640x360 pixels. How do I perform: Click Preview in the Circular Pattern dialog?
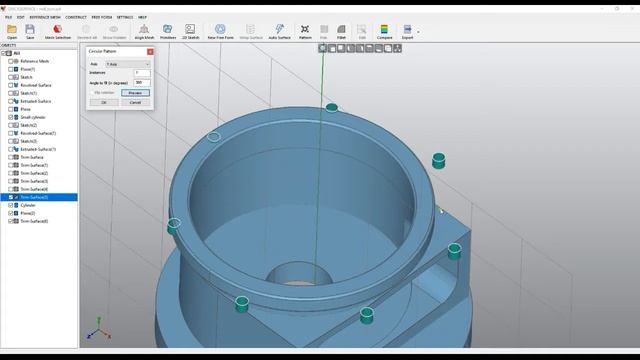click(136, 93)
